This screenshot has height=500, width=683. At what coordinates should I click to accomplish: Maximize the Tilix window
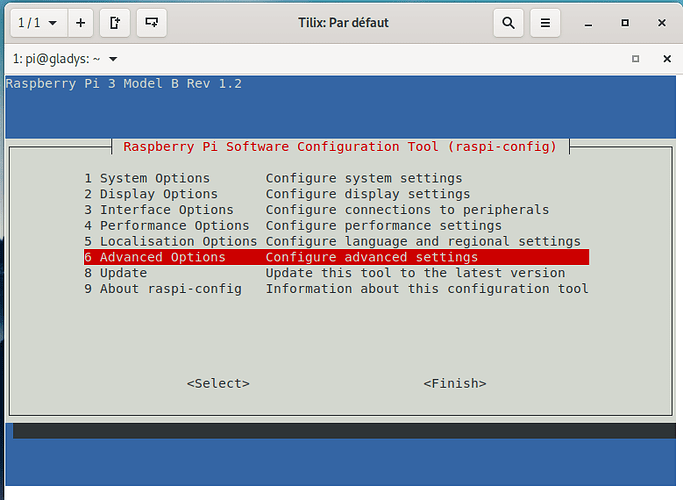pos(625,23)
